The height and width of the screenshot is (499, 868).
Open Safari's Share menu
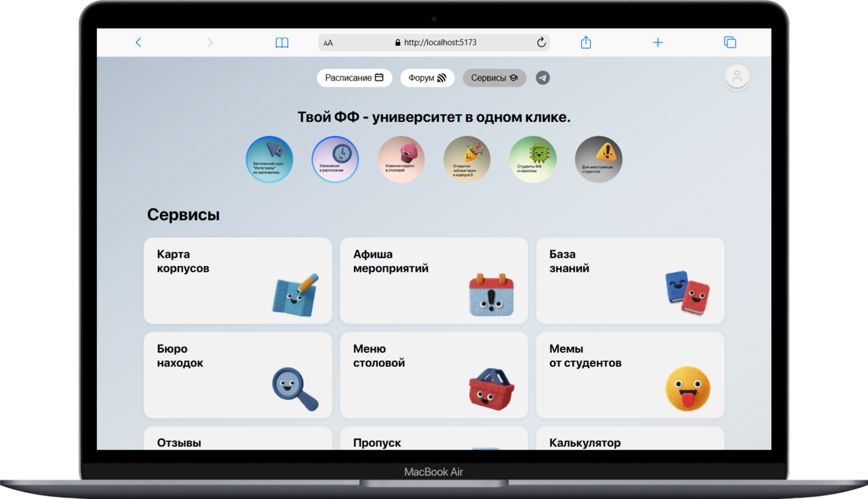(585, 42)
